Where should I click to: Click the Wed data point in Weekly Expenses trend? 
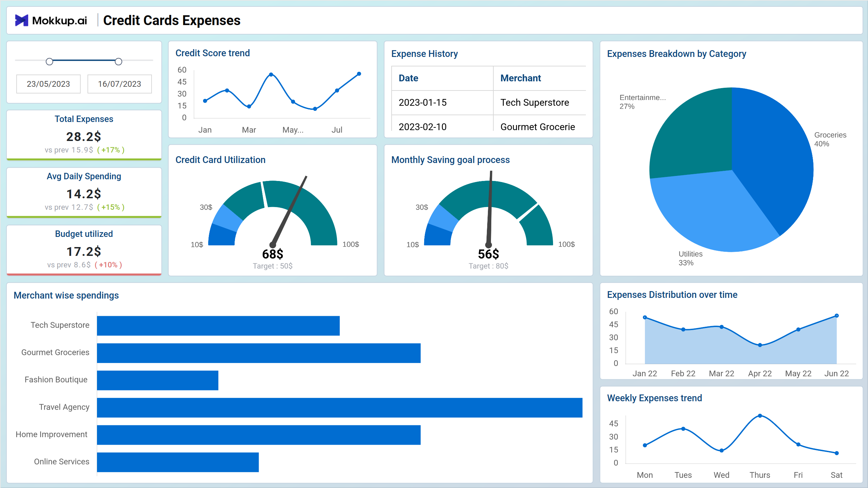tap(722, 450)
